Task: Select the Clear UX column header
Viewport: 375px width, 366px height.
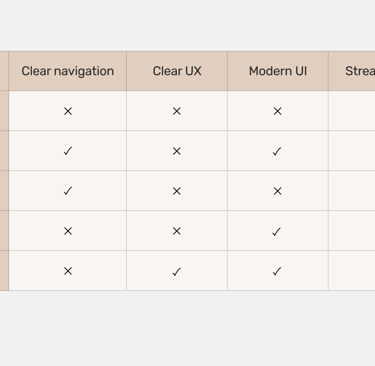Action: [177, 71]
